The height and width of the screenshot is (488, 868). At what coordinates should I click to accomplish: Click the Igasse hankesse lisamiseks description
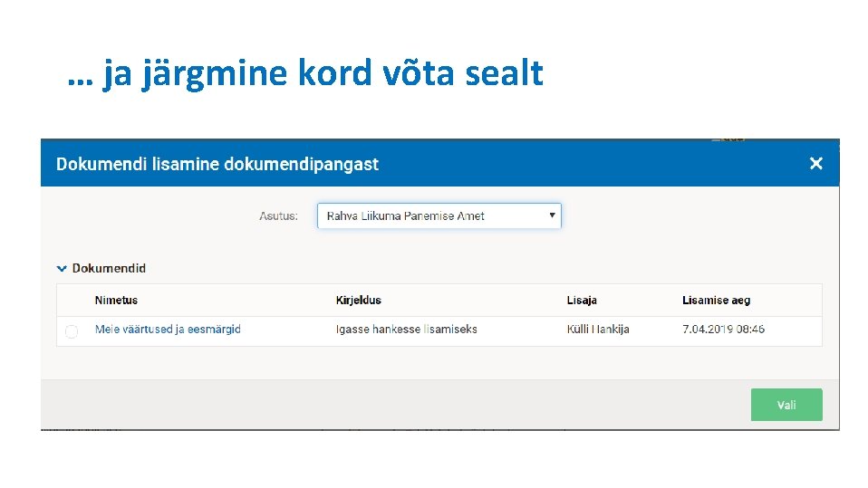click(406, 330)
